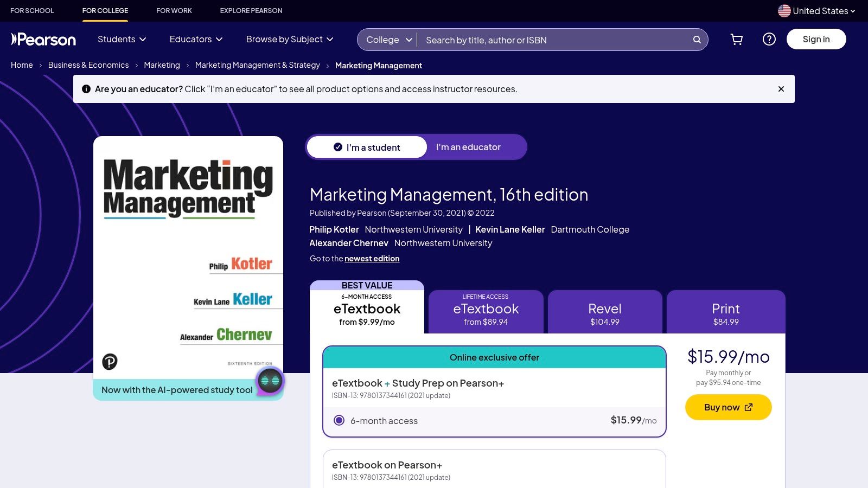
Task: Go to For School section
Action: point(32,11)
